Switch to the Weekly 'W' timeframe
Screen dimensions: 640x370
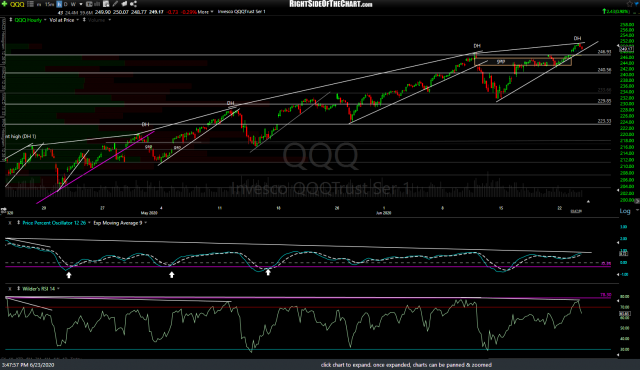[x=73, y=4]
